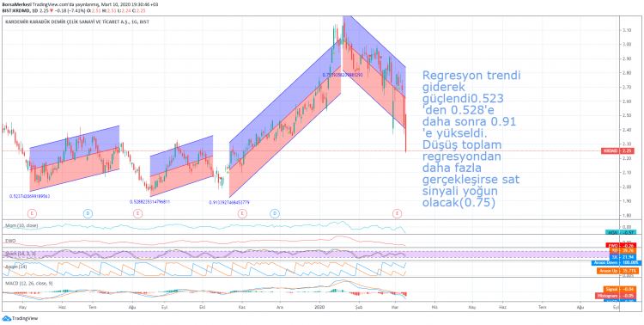Click the E marker above the Mar date
The height and width of the screenshot is (325, 644).
(x=397, y=213)
